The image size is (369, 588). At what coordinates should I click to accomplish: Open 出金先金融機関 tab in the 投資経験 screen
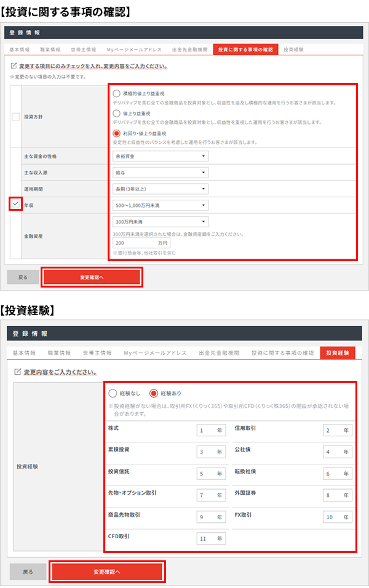point(219,353)
